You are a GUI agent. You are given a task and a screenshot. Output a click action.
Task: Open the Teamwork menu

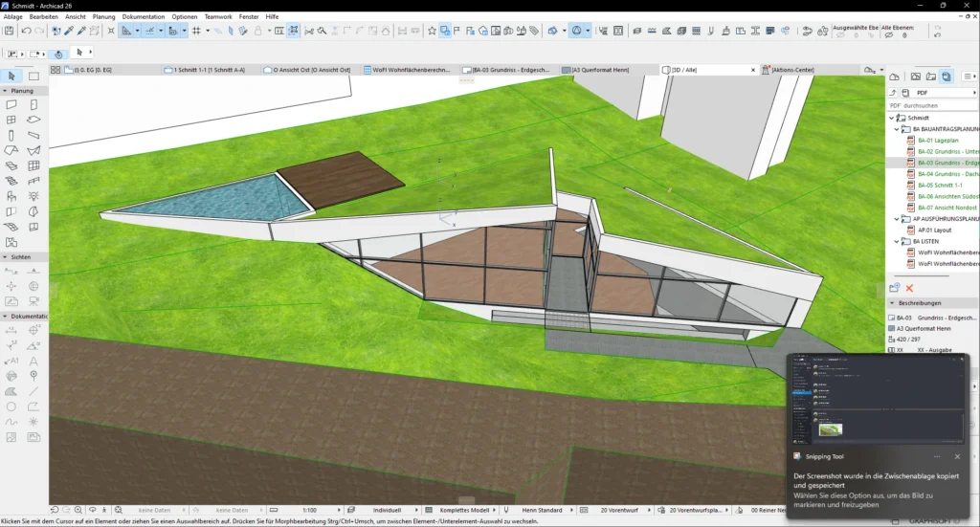point(218,17)
